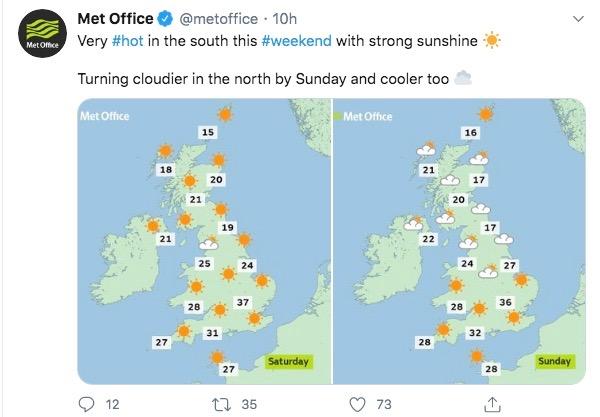Open the #weekend hashtag link
This screenshot has width=600, height=417.
tap(297, 41)
